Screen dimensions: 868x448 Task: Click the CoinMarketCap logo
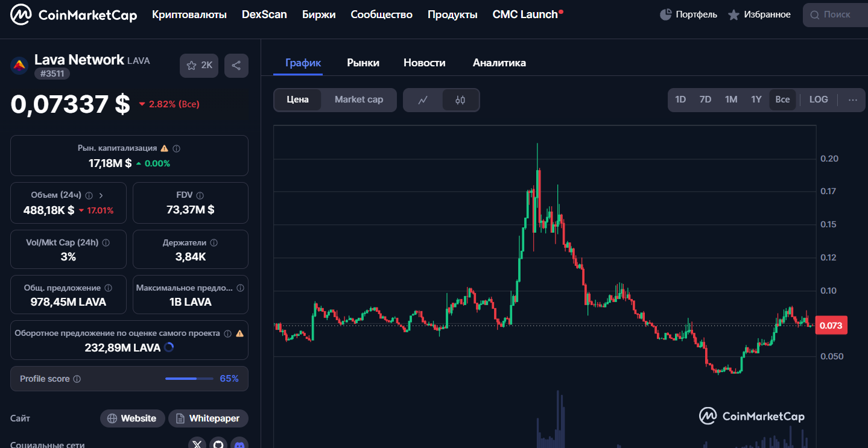[75, 14]
